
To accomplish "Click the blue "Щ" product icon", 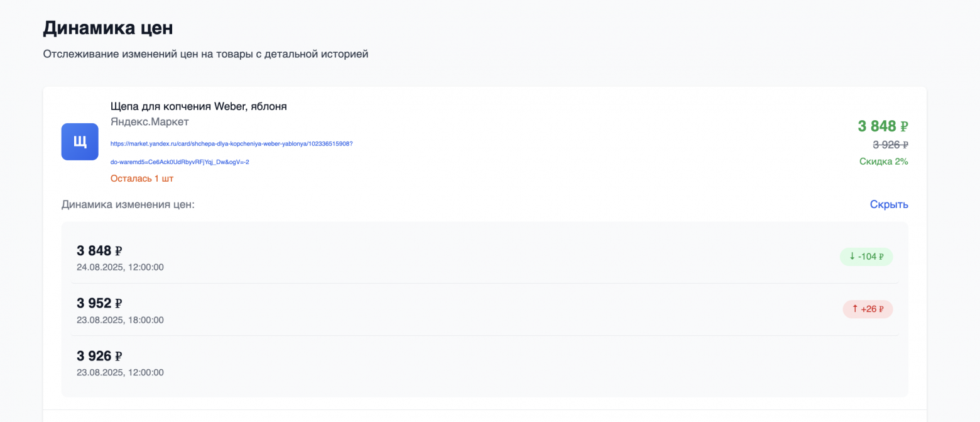I will click(80, 142).
